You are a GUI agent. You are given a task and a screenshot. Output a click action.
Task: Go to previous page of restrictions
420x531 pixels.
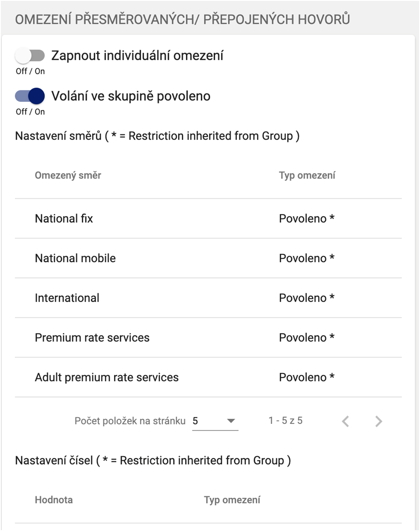pos(346,421)
